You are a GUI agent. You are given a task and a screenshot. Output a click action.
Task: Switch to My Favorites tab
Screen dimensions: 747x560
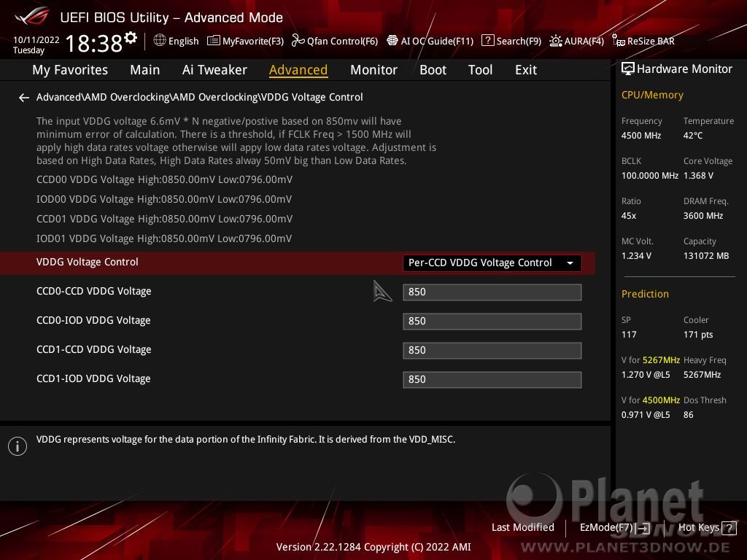tap(70, 70)
